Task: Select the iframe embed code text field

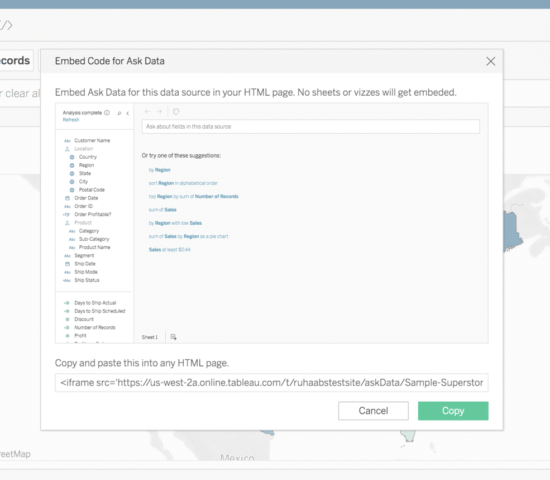Action: [271, 382]
